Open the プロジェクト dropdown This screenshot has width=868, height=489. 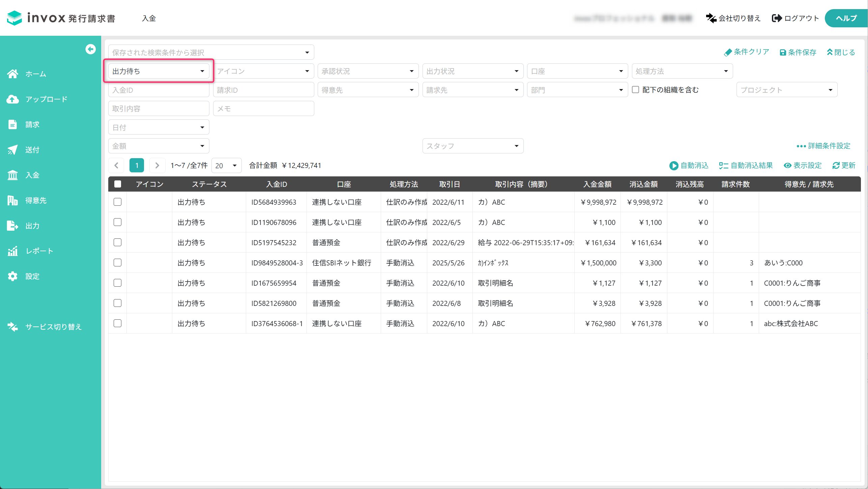coord(787,90)
